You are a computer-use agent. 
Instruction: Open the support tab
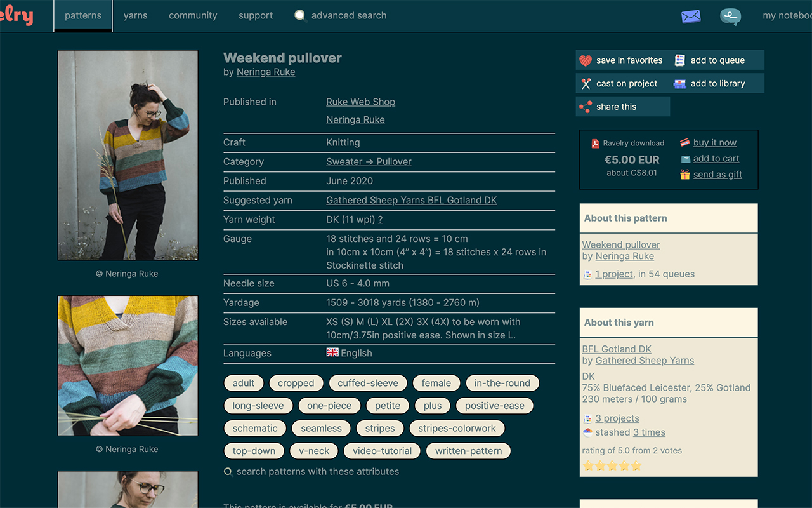256,15
